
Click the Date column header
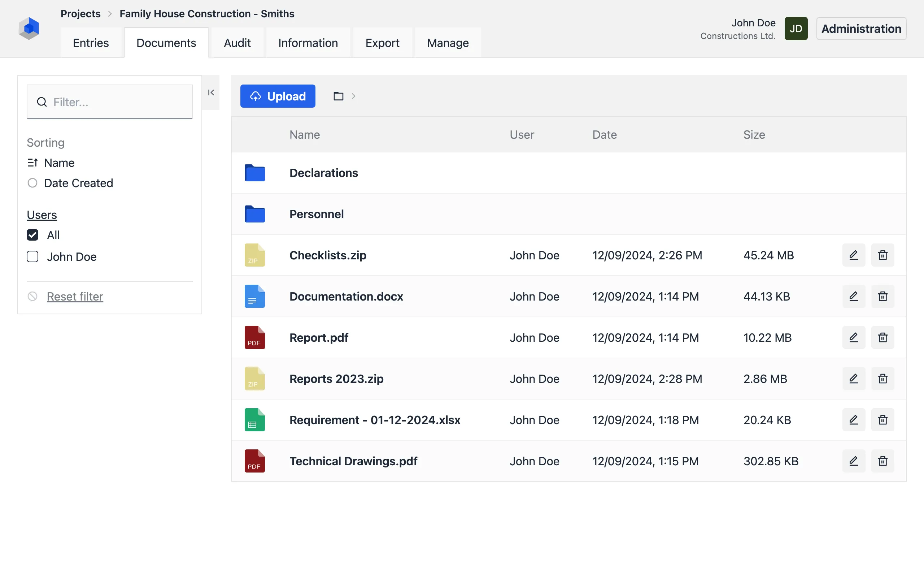click(605, 134)
